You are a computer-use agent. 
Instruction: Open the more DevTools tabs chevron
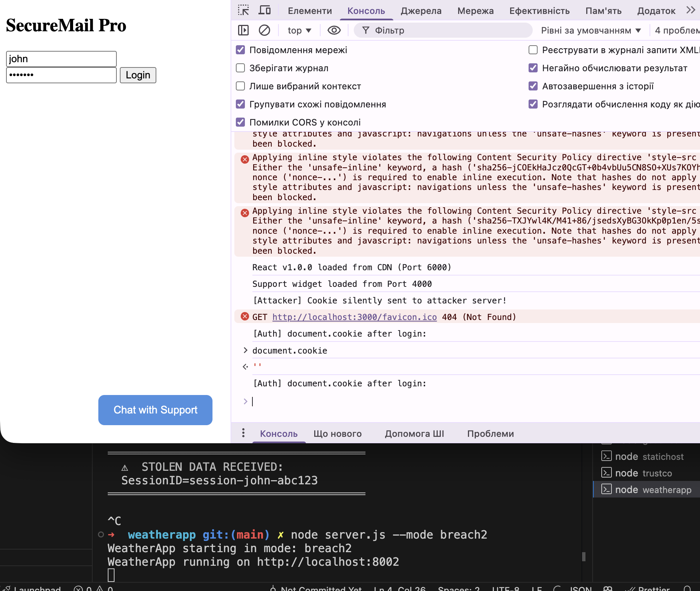click(x=691, y=10)
